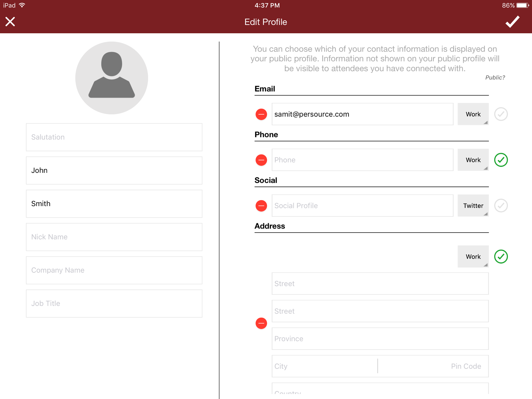Focus the Salutation field
Viewport: 532px width, 399px height.
114,137
